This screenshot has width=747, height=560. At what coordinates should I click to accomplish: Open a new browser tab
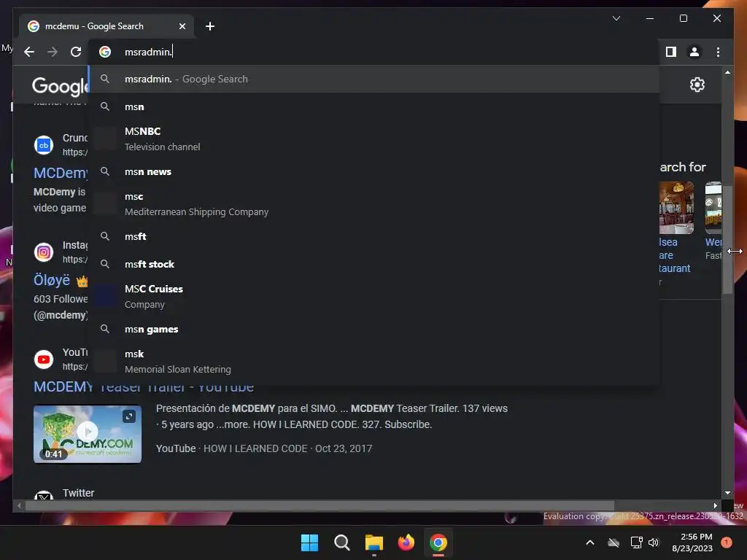pyautogui.click(x=210, y=26)
